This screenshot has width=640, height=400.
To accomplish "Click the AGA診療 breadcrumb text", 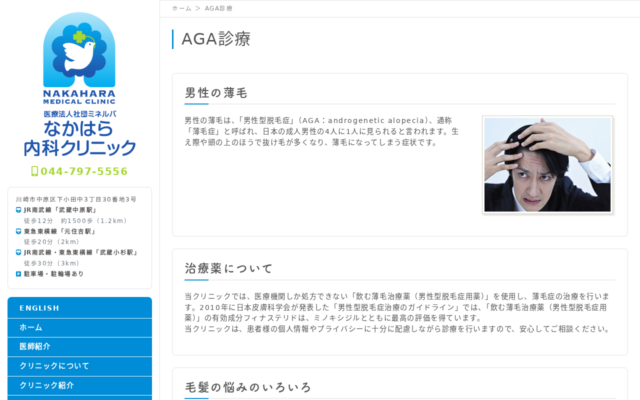I will 217,8.
